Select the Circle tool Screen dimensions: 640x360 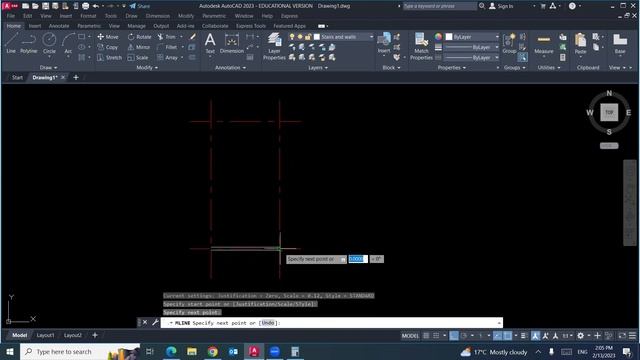pos(49,43)
